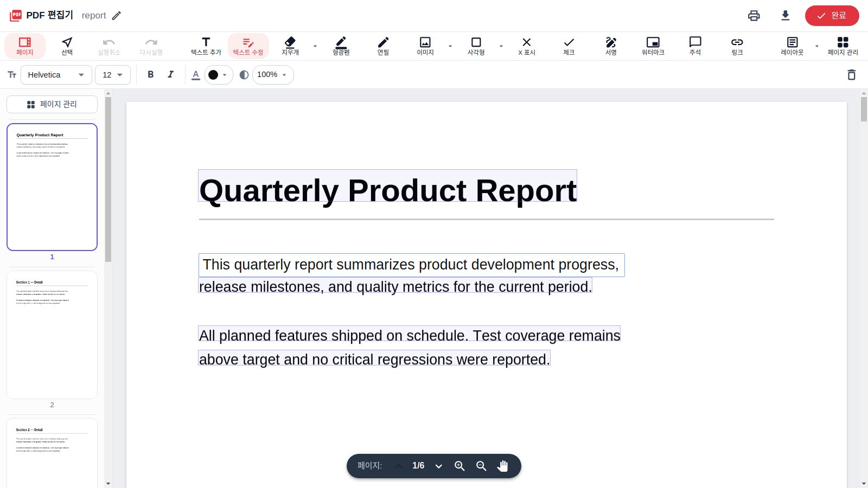Choose the 텍스트 추가 tool
This screenshot has height=488, width=868.
pyautogui.click(x=206, y=46)
